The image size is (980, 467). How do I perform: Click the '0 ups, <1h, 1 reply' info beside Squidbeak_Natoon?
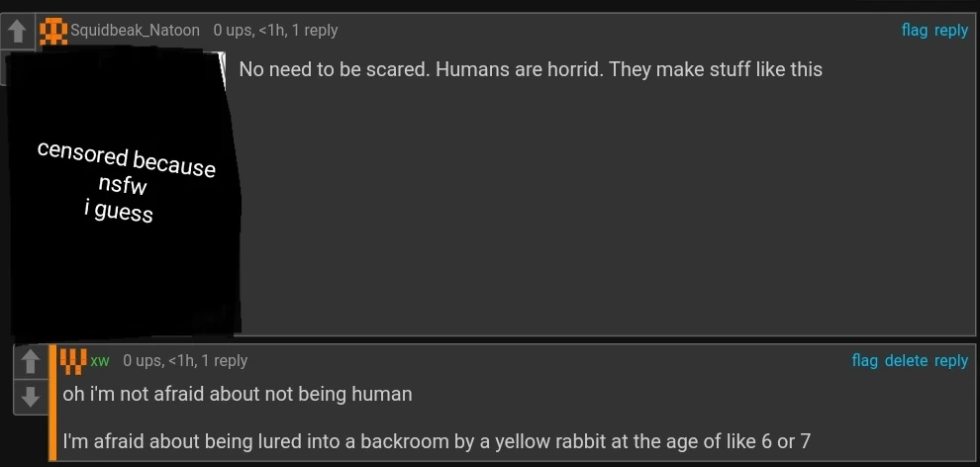pyautogui.click(x=275, y=31)
